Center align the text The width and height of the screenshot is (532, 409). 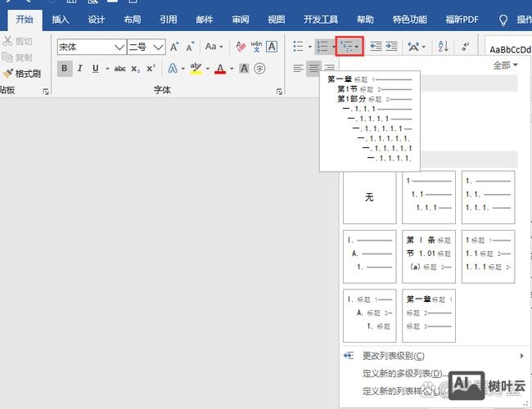(313, 68)
